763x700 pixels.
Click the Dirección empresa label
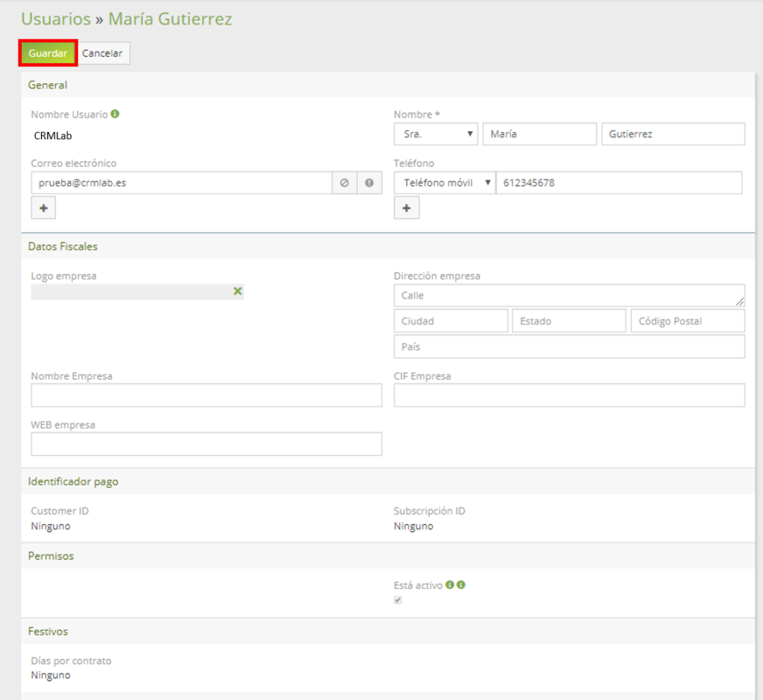[437, 276]
